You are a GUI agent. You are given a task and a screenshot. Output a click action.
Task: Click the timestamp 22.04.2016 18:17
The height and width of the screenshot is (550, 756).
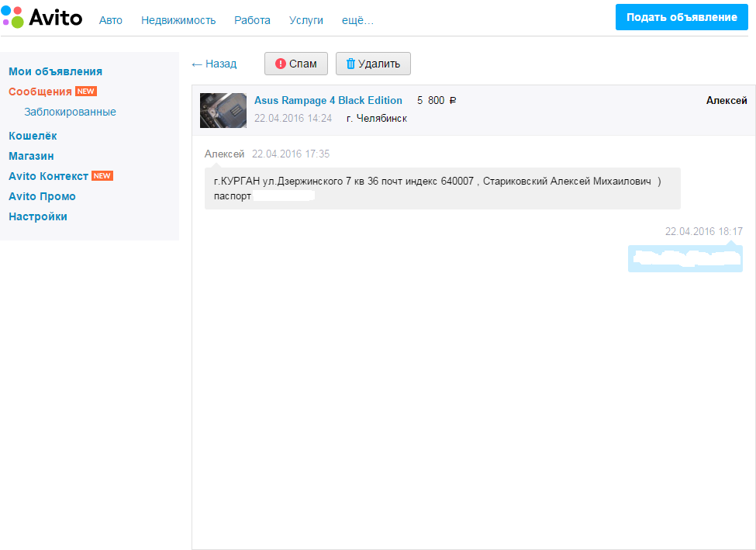pyautogui.click(x=704, y=232)
